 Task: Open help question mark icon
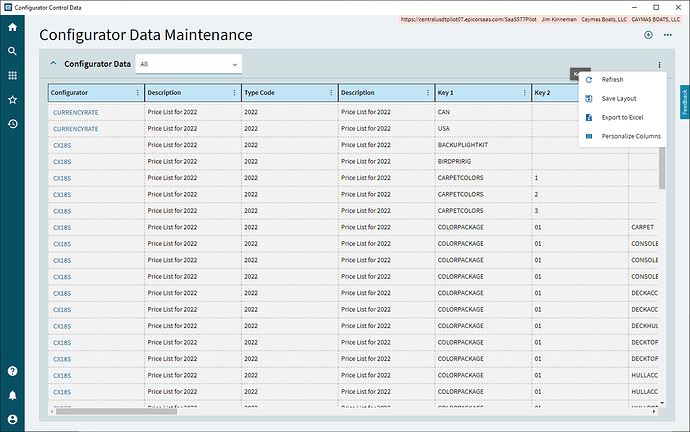(x=12, y=371)
